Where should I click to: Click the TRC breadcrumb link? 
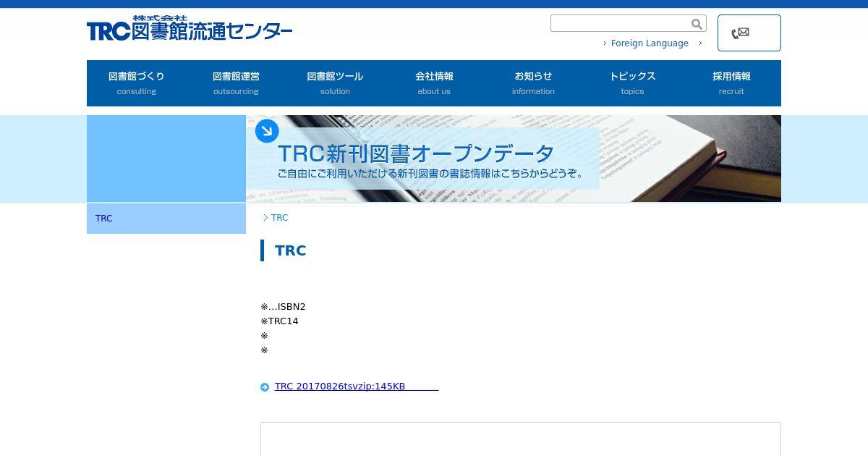tap(279, 218)
